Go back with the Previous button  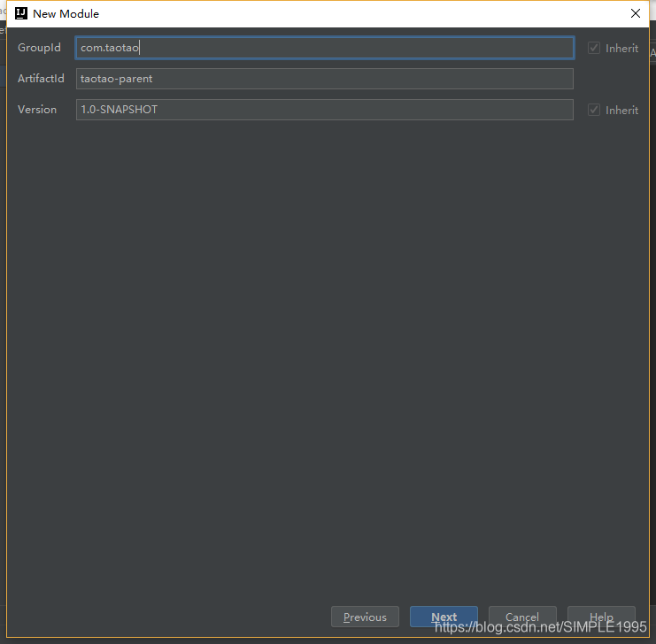(x=365, y=617)
